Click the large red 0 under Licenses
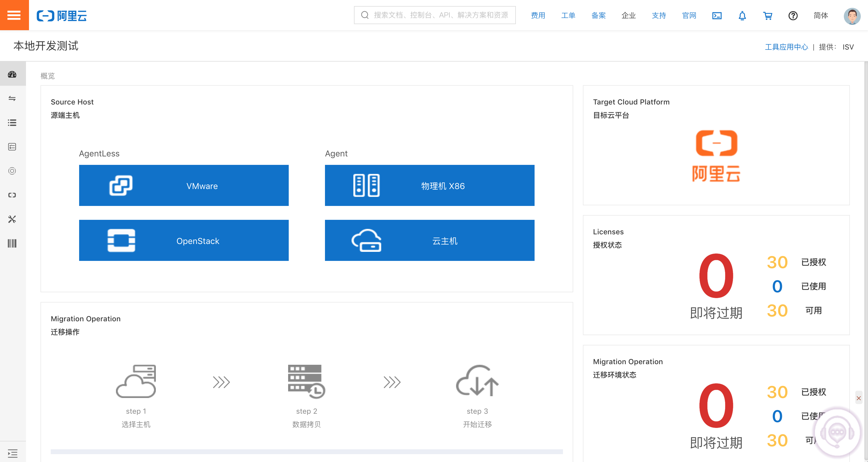This screenshot has height=462, width=868. click(x=716, y=276)
